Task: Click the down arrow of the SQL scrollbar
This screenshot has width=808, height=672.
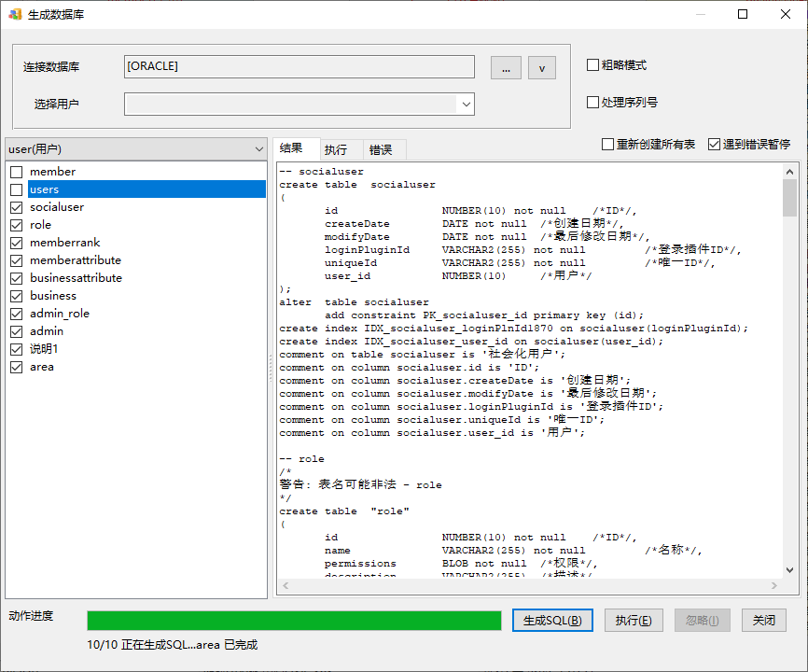Action: (x=789, y=568)
